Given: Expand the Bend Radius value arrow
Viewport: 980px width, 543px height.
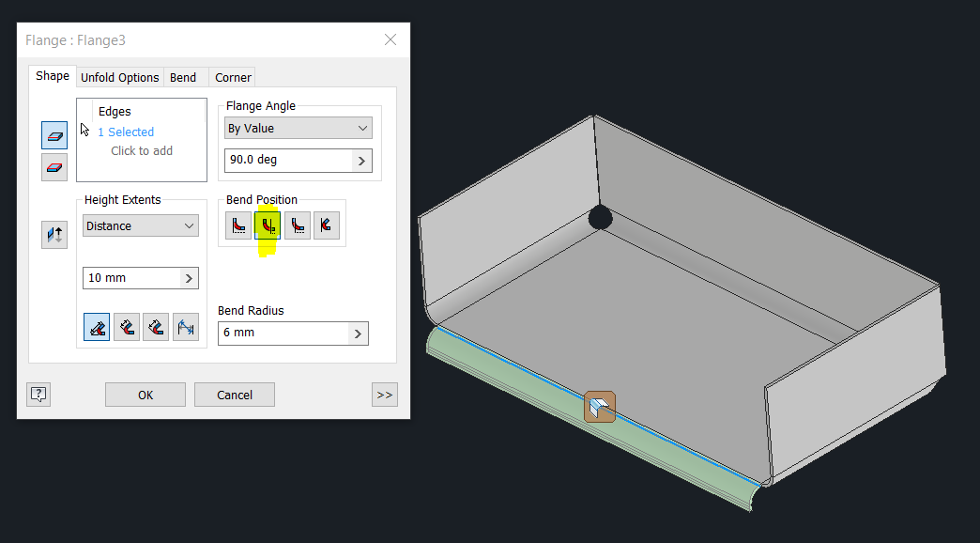Looking at the screenshot, I should (x=357, y=333).
